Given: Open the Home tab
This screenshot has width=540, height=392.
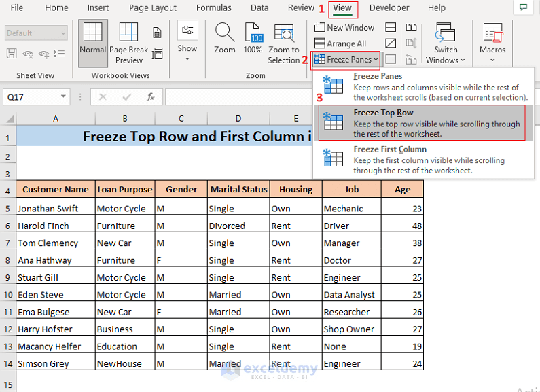Looking at the screenshot, I should (x=56, y=8).
